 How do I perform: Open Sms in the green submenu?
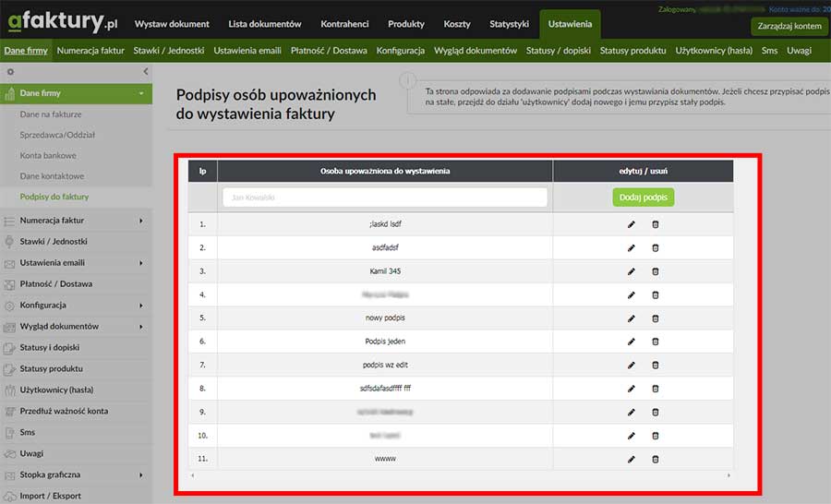tap(769, 51)
